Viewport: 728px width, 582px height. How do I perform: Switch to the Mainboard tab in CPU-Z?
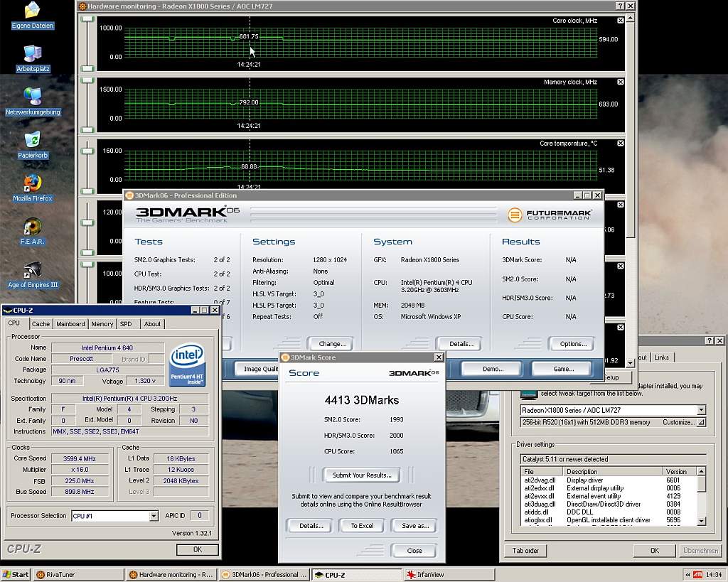pos(70,324)
